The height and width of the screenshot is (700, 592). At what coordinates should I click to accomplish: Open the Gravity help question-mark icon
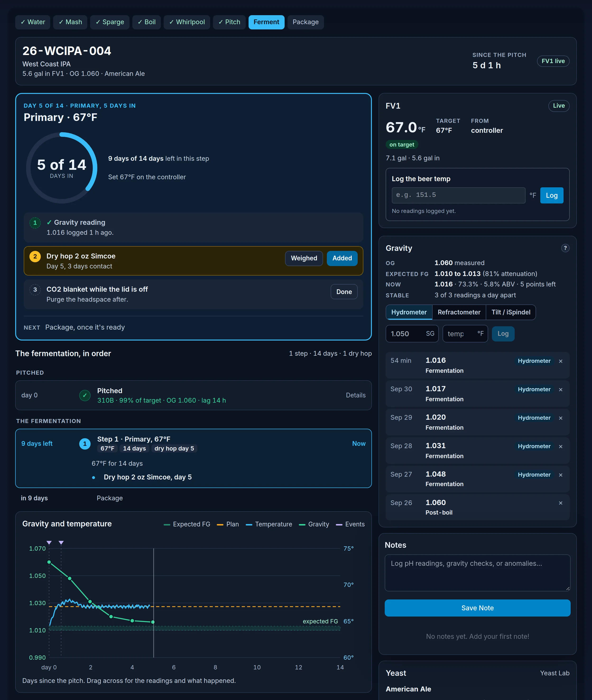pos(565,248)
